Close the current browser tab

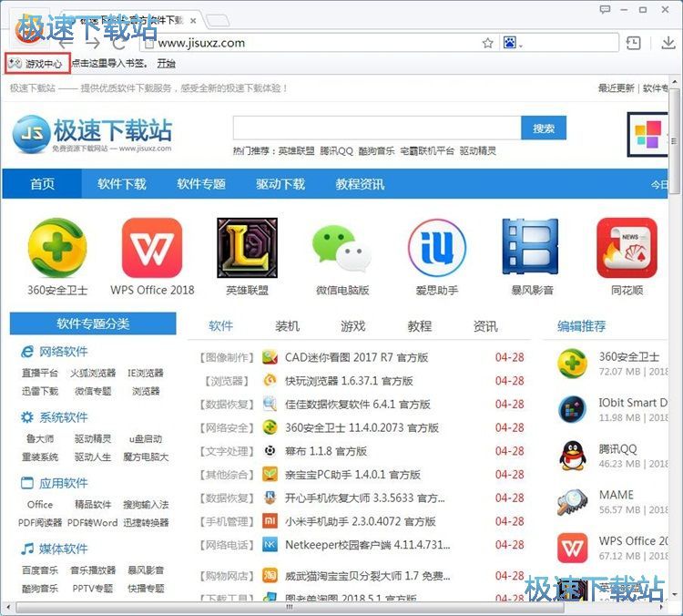coord(192,21)
